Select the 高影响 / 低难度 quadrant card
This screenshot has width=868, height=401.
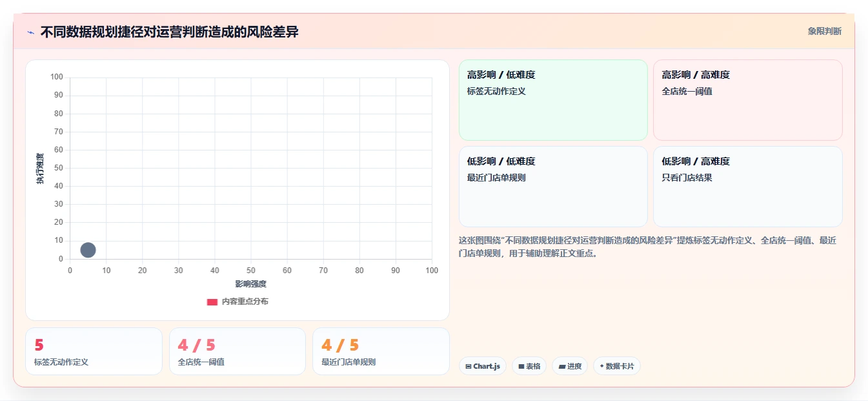[553, 100]
